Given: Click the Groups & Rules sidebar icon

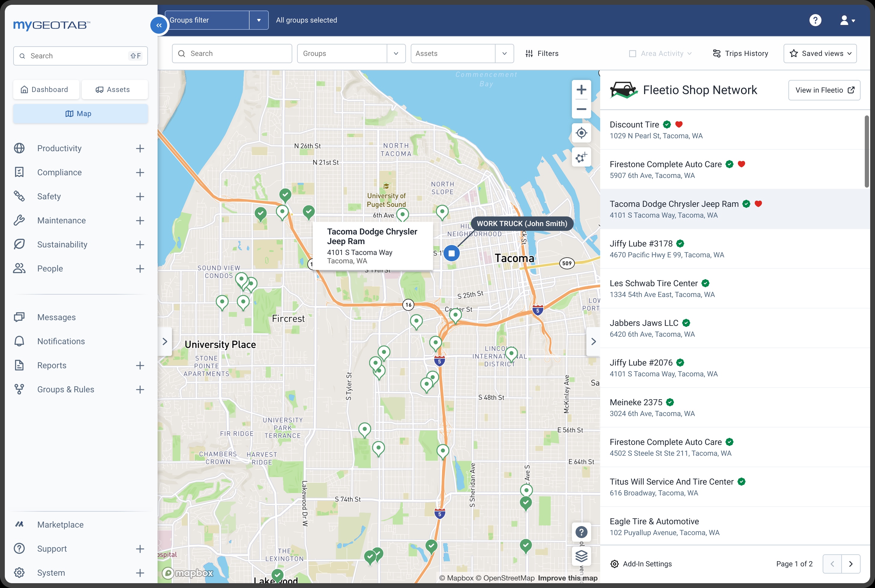Looking at the screenshot, I should point(20,389).
